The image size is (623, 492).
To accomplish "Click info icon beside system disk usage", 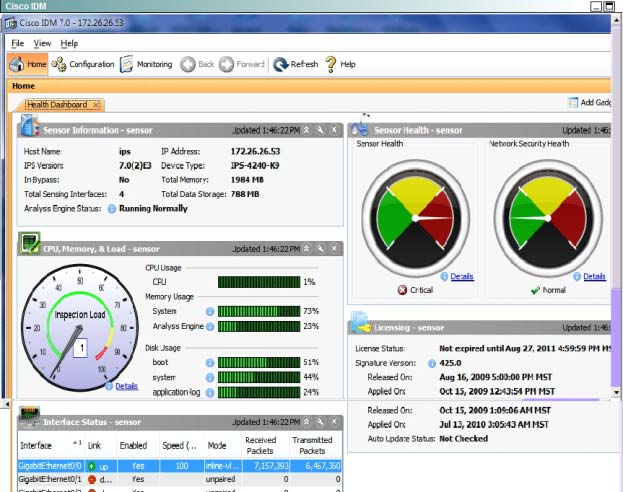I will tap(210, 378).
